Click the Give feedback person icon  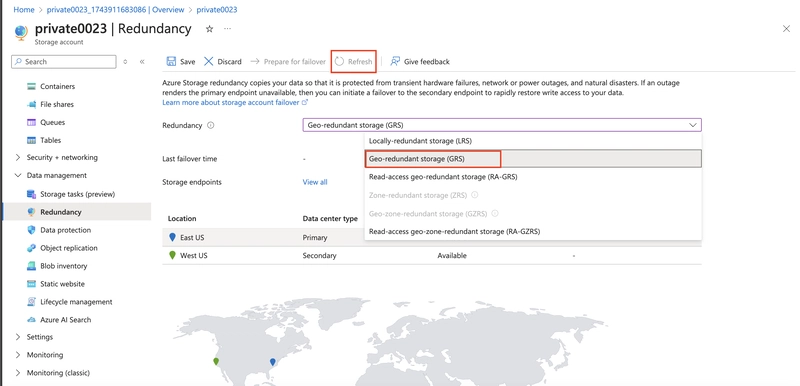[x=395, y=62]
